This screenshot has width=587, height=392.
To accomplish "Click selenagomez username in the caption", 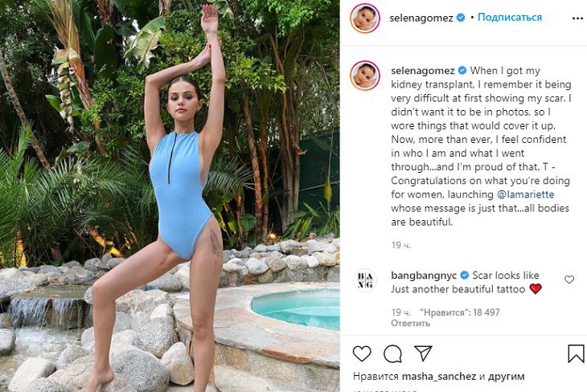I will point(421,70).
